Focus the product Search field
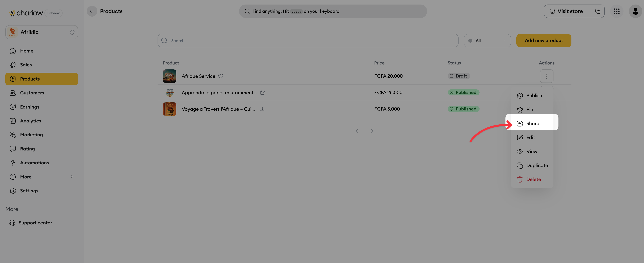The image size is (644, 263). click(x=308, y=41)
